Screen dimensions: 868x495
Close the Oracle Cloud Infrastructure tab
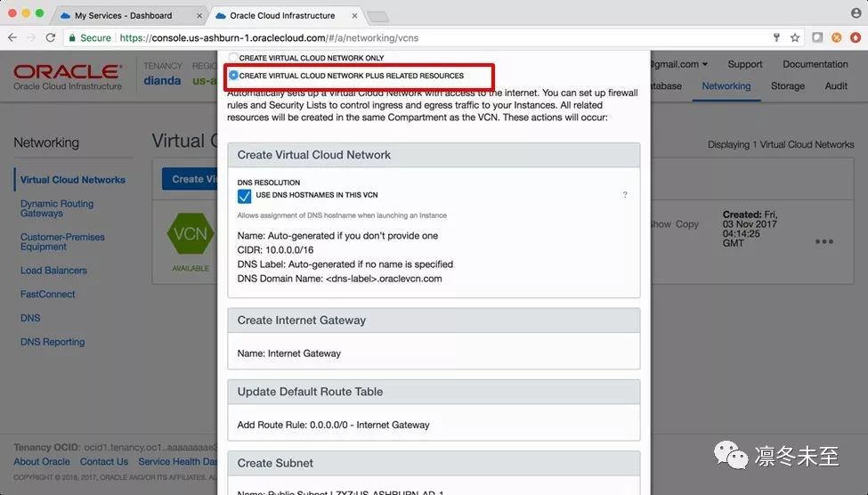pyautogui.click(x=355, y=16)
